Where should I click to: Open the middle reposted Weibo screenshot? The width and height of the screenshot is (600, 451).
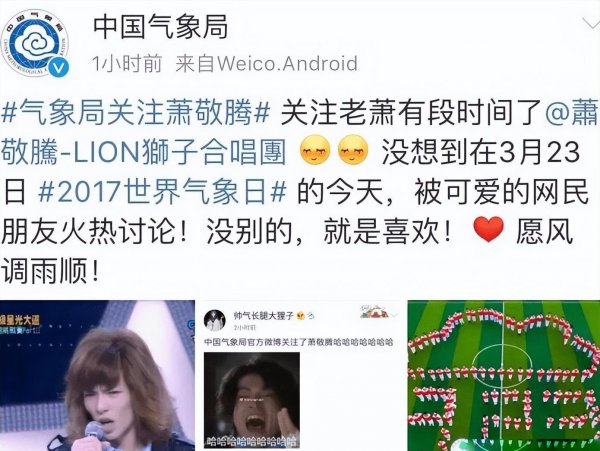(x=301, y=376)
